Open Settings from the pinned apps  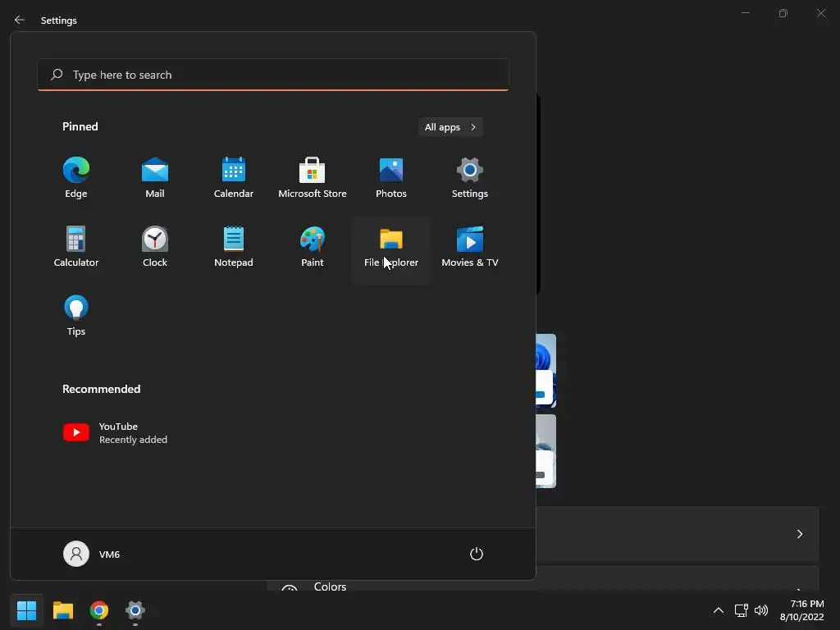pos(470,178)
